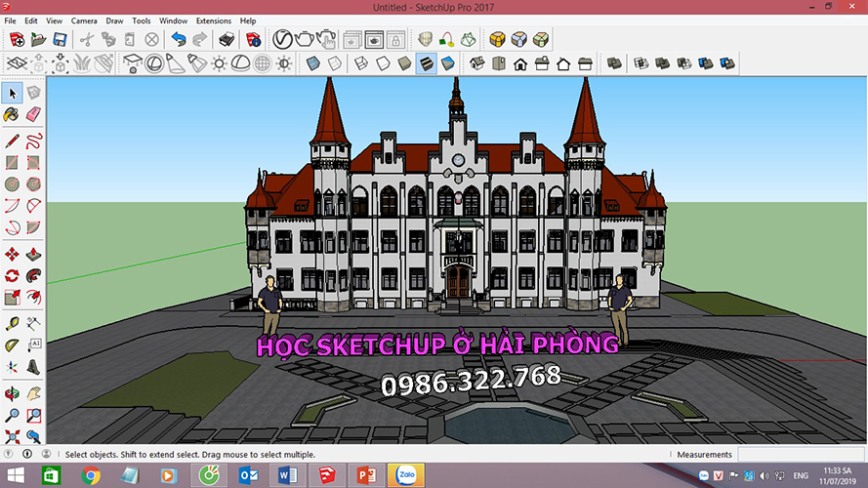Select the Circle tool
The height and width of the screenshot is (488, 868).
coord(12,183)
